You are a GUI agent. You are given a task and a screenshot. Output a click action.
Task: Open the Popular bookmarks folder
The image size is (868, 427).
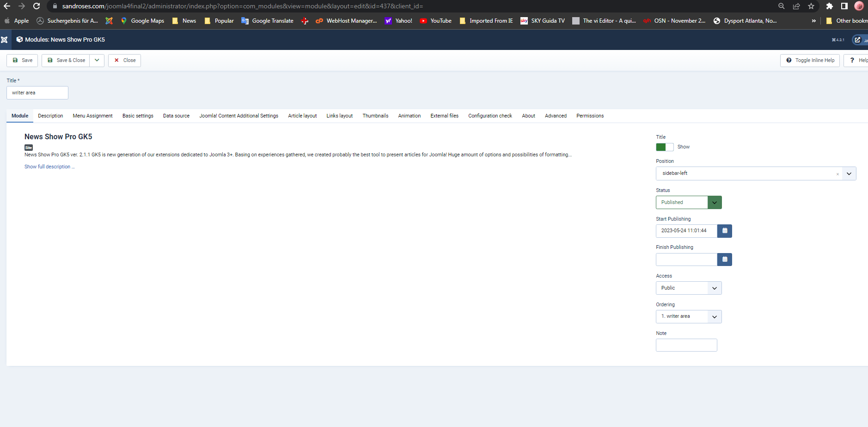point(219,21)
